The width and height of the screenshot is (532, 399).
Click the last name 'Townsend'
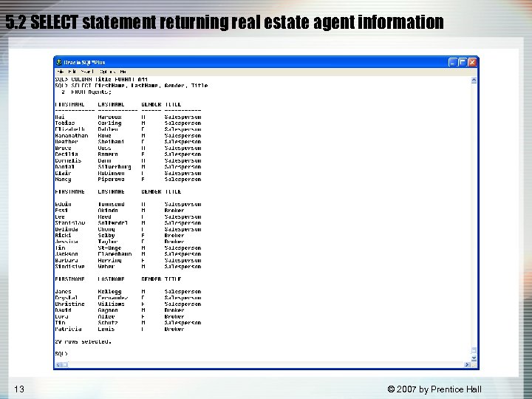click(x=112, y=204)
